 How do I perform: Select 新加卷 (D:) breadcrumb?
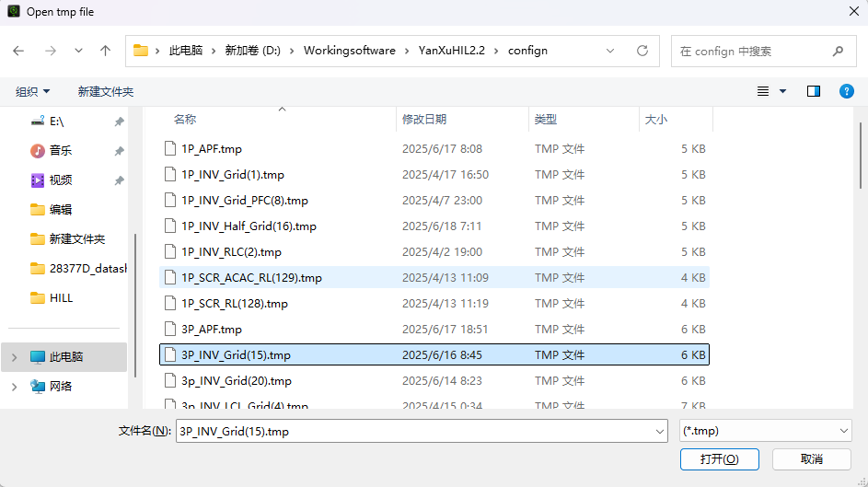(252, 51)
